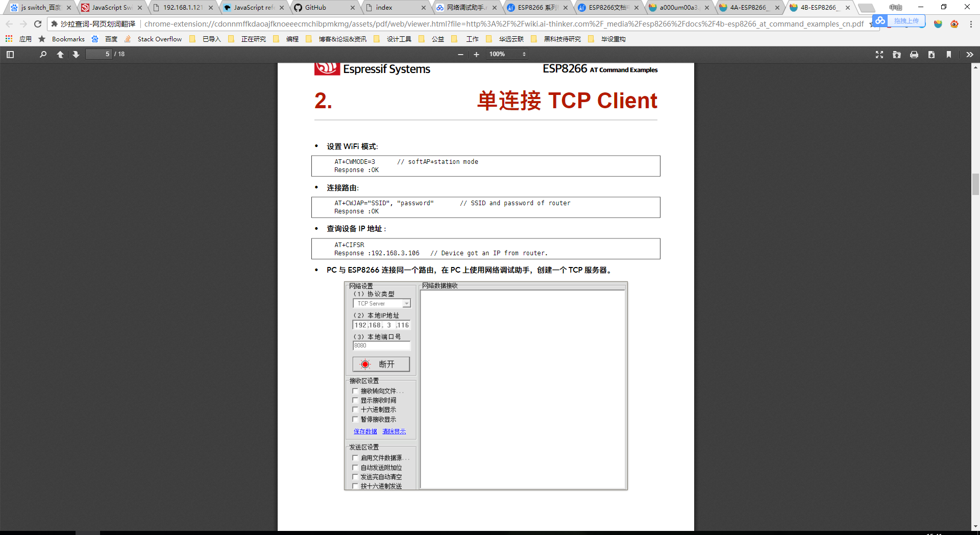The width and height of the screenshot is (980, 535).
Task: Go to the previous PDF page
Action: pyautogui.click(x=60, y=55)
